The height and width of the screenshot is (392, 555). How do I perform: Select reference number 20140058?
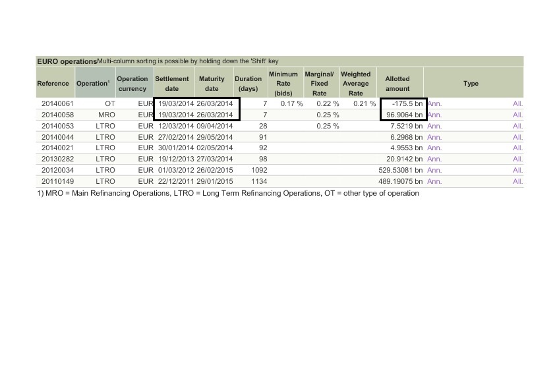58,115
